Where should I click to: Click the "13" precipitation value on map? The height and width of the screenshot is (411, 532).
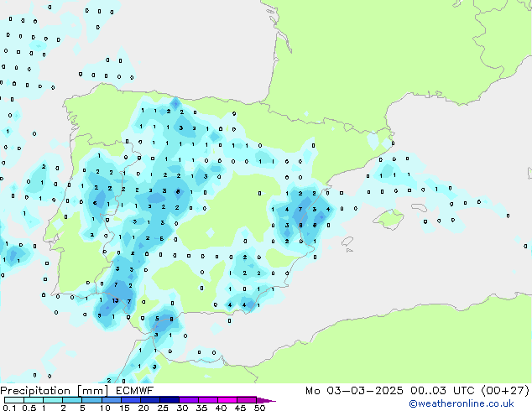click(115, 300)
